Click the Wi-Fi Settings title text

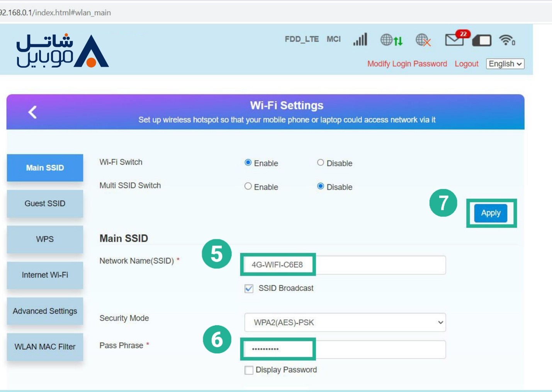[287, 105]
